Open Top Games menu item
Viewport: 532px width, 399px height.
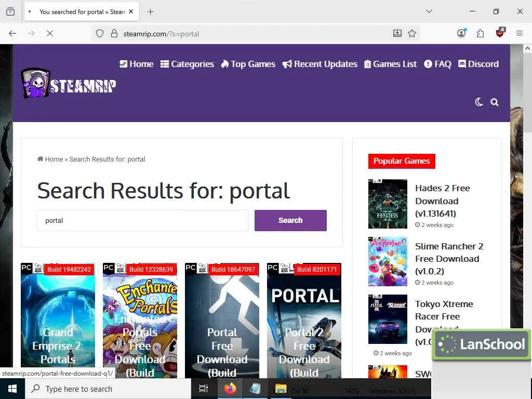click(248, 64)
